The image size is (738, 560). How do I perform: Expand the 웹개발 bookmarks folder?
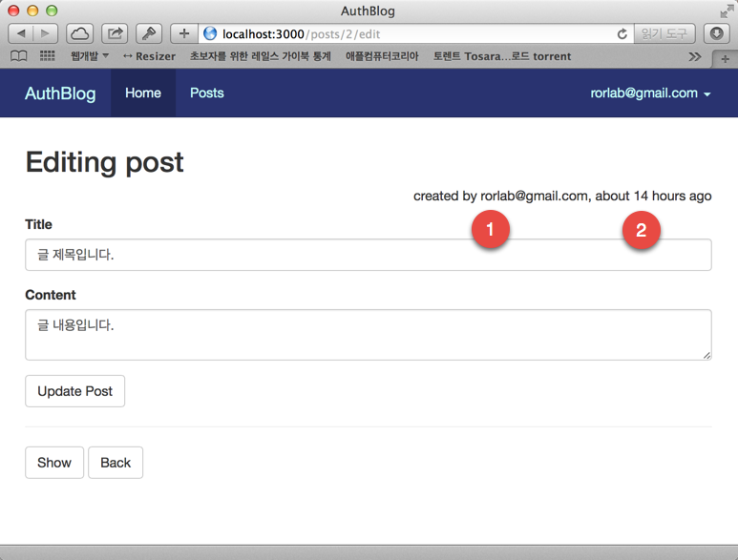coord(89,56)
